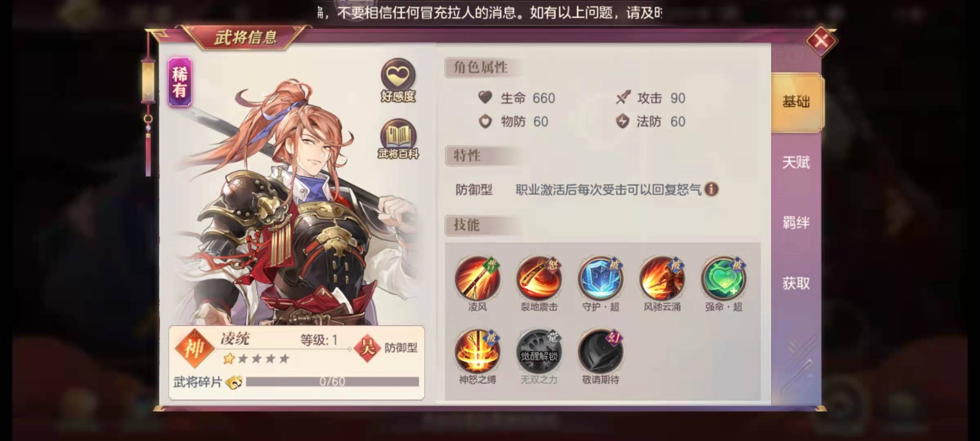Image resolution: width=980 pixels, height=441 pixels.
Task: Select the 神怒之缚 skill icon
Action: coord(477,352)
